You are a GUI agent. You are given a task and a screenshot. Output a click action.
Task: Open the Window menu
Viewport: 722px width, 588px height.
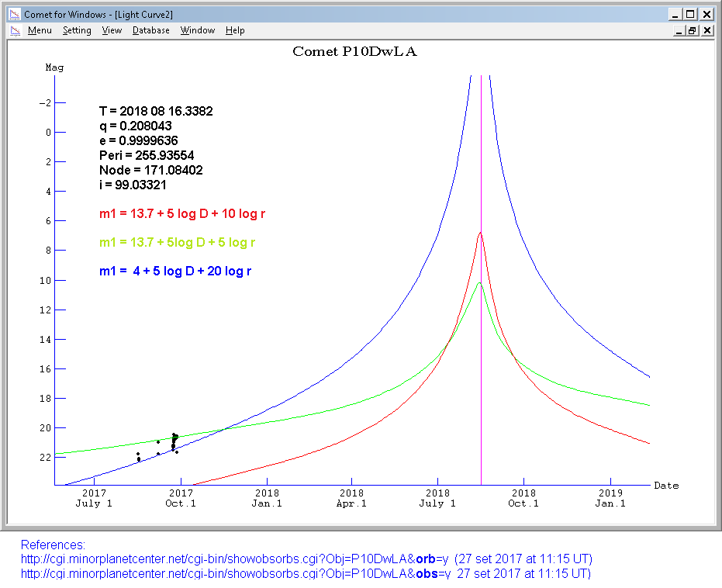pos(198,30)
